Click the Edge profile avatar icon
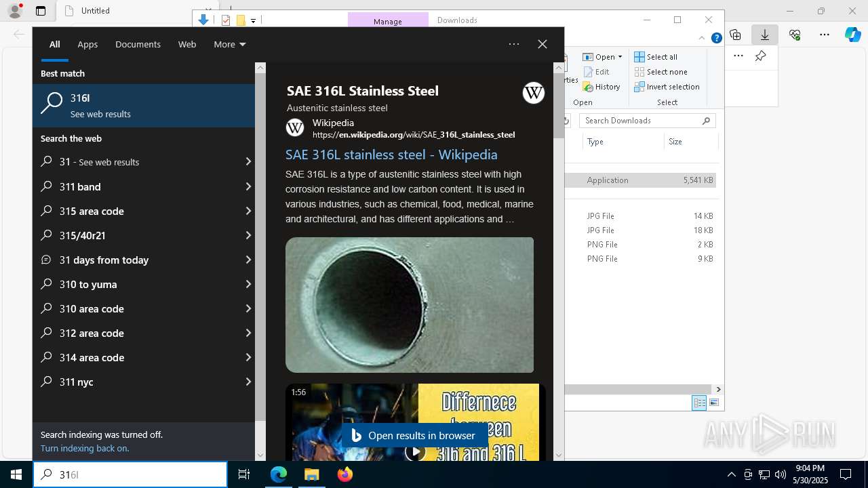The width and height of the screenshot is (868, 488). point(15,11)
